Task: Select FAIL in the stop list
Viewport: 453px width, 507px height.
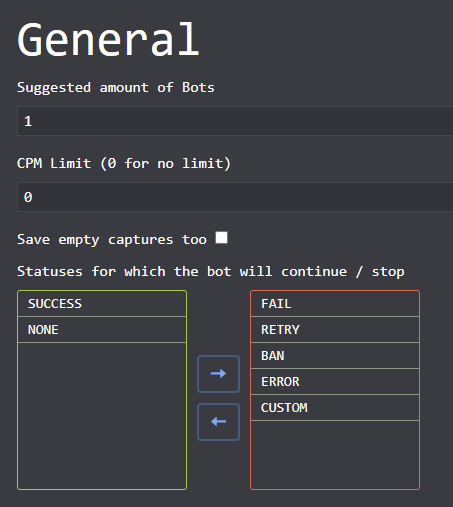Action: (x=335, y=304)
